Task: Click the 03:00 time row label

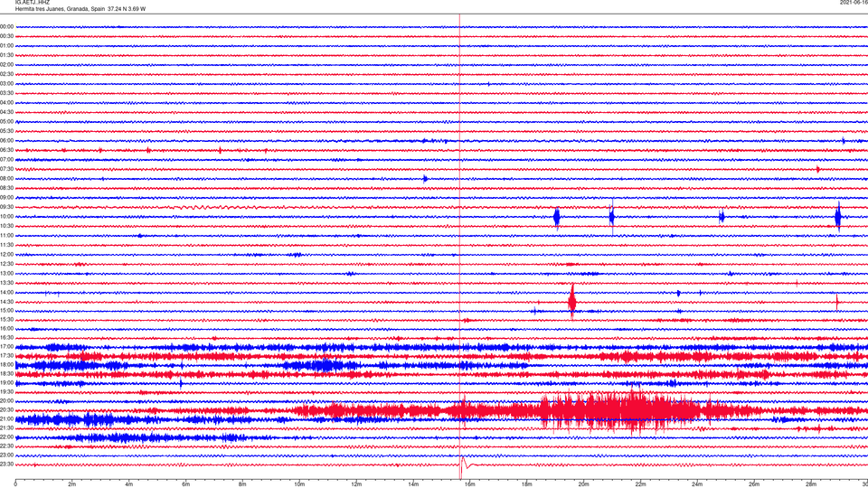Action: [x=6, y=83]
